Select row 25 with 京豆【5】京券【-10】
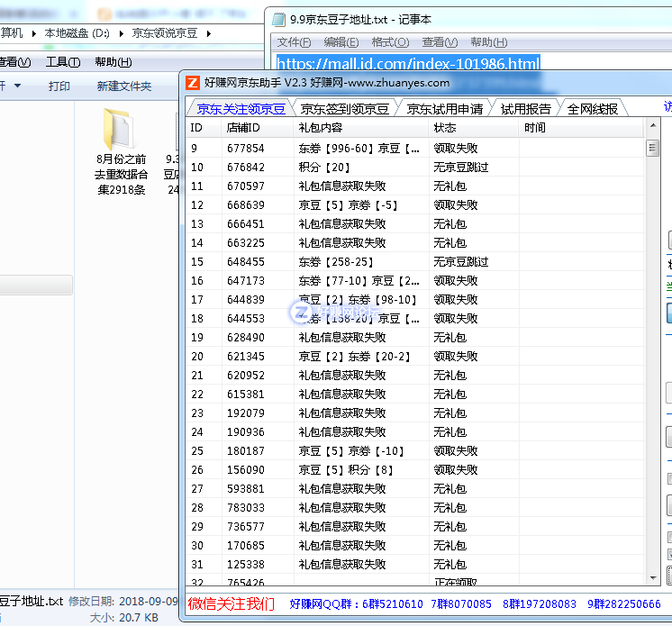 point(415,450)
